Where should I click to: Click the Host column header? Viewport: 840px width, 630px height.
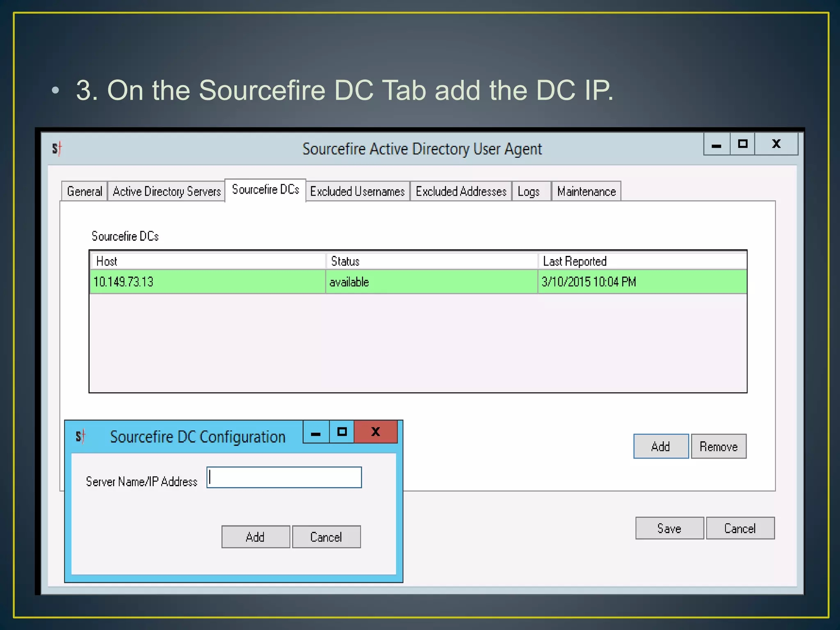pos(208,261)
